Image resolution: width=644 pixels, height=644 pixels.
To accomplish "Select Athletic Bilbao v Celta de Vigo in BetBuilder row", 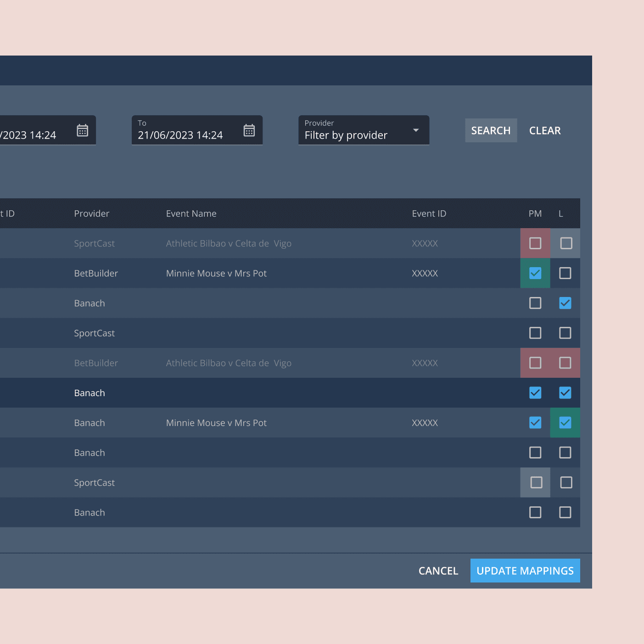I will (x=229, y=363).
